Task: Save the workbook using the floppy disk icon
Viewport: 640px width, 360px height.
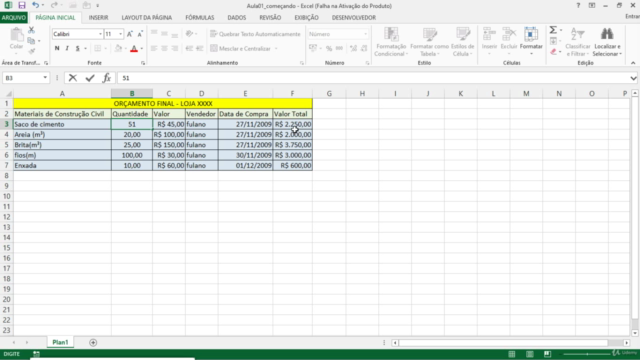Action: coord(22,5)
